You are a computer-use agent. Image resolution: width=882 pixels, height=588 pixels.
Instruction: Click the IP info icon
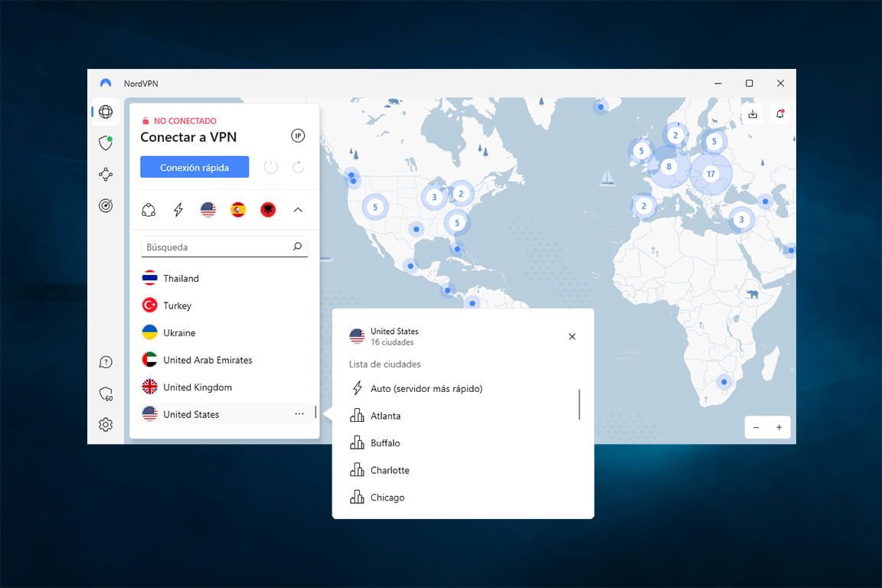point(298,136)
